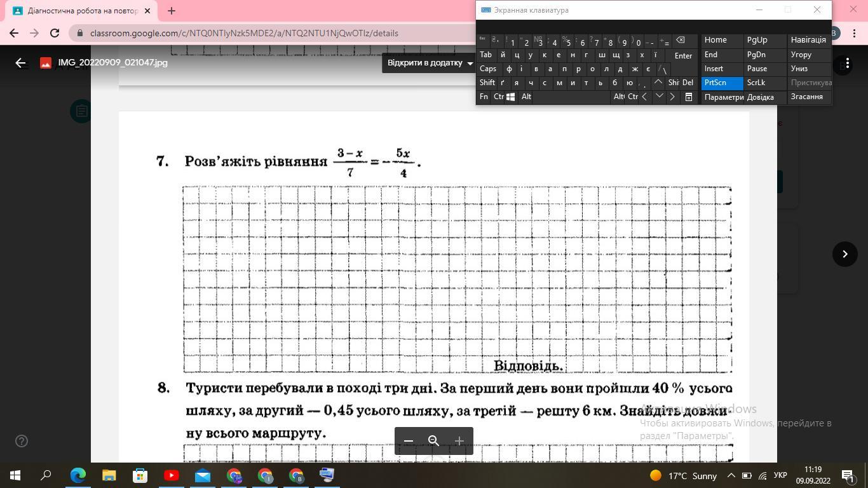Go back with the browser back arrow
The width and height of the screenshot is (868, 488).
pyautogui.click(x=14, y=33)
